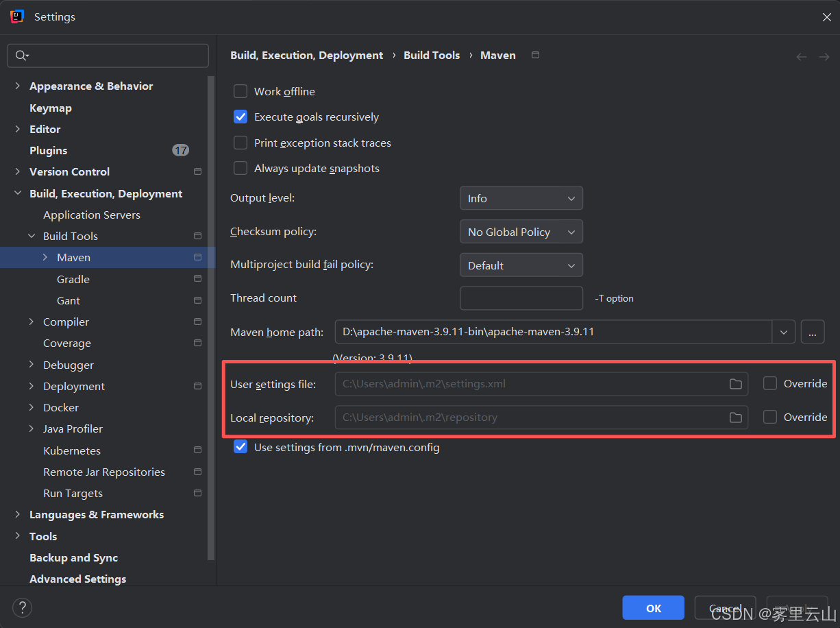Click project-level icon on Compiler row
840x628 pixels.
tap(198, 322)
